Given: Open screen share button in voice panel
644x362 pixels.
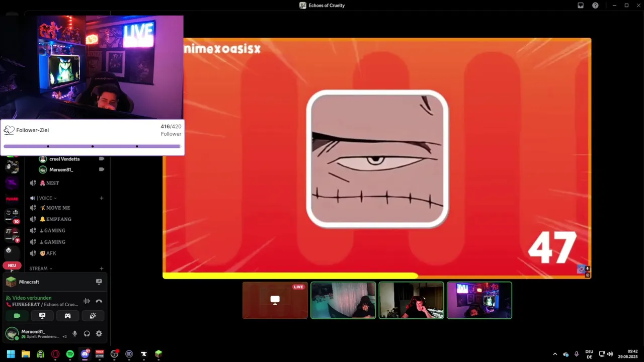Looking at the screenshot, I should 42,316.
